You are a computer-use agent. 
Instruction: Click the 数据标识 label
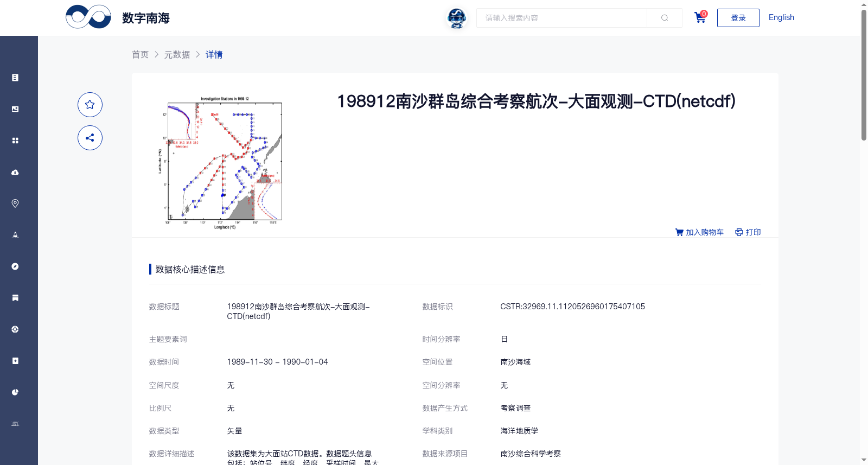pyautogui.click(x=438, y=307)
